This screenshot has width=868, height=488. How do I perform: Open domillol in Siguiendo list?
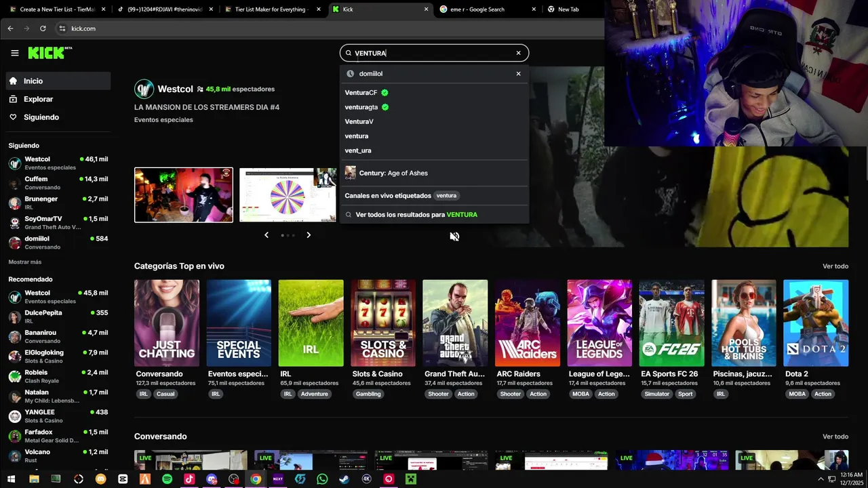(58, 243)
